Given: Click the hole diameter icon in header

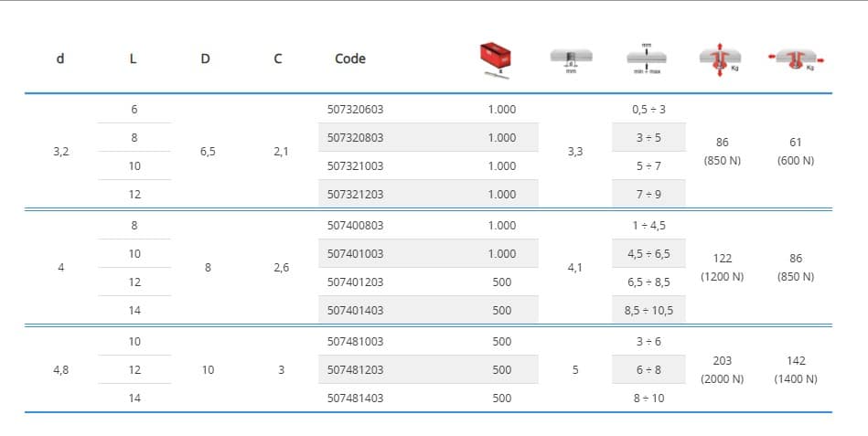Looking at the screenshot, I should pos(573,60).
